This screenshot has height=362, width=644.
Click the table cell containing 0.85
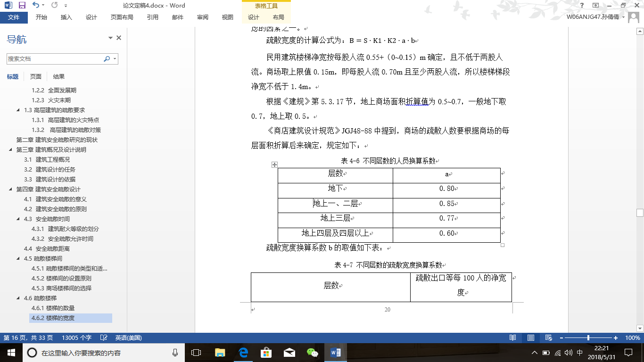pos(446,206)
